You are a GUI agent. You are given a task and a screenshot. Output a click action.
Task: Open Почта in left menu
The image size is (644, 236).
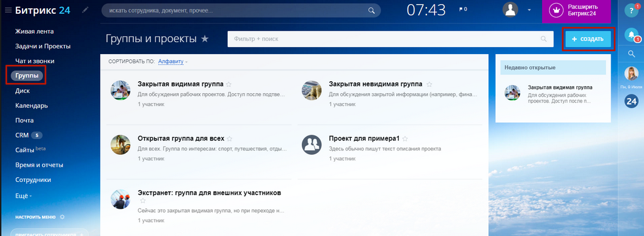coord(25,120)
